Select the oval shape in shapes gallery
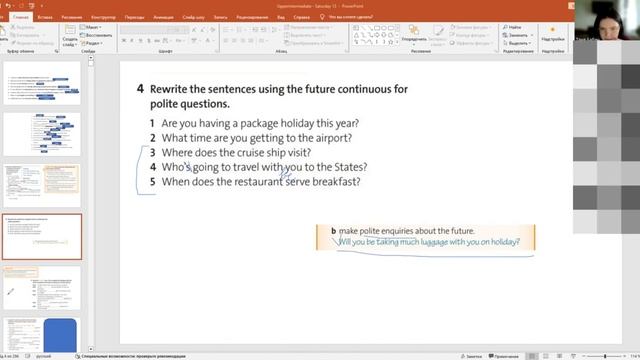This screenshot has height=360, width=640. (x=384, y=28)
